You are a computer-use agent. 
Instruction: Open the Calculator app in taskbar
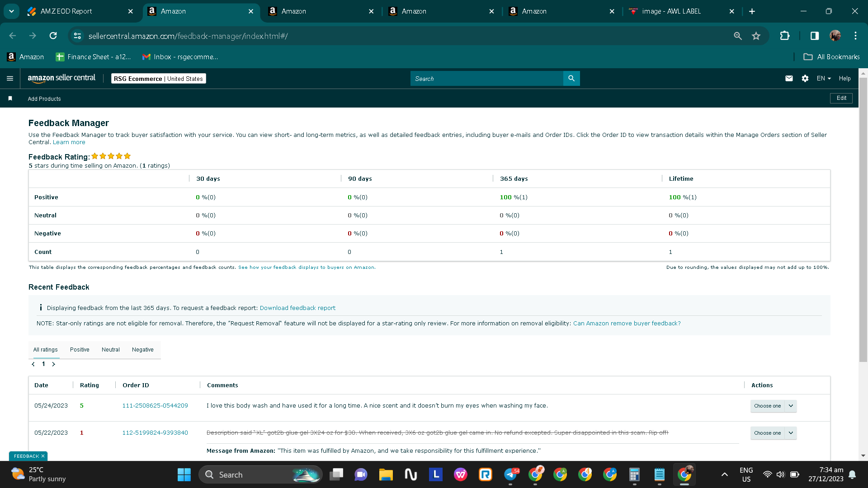click(634, 474)
